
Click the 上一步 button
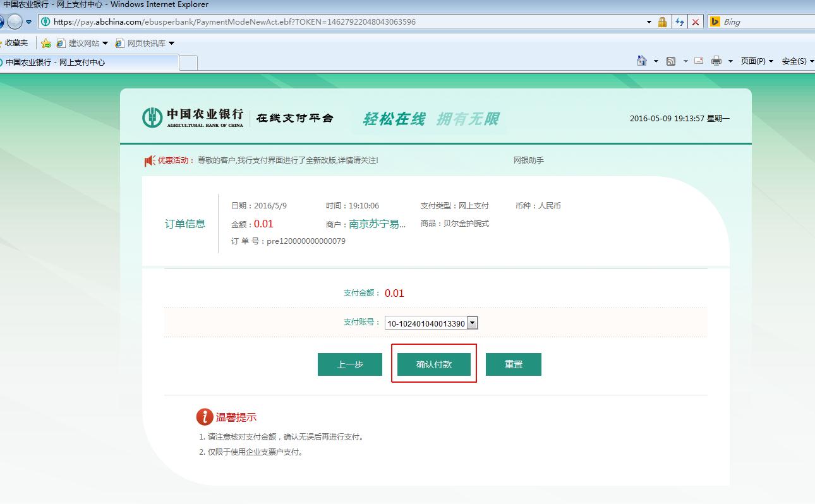click(x=350, y=364)
